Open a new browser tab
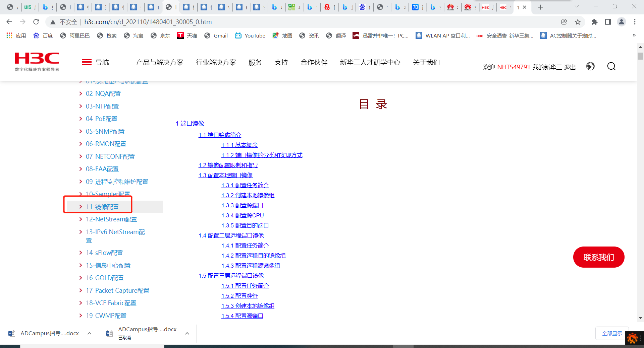 (x=540, y=7)
